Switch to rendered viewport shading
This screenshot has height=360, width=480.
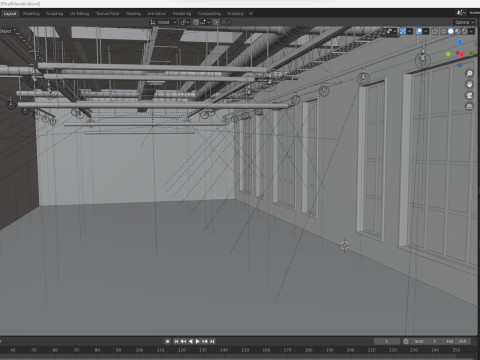click(464, 31)
